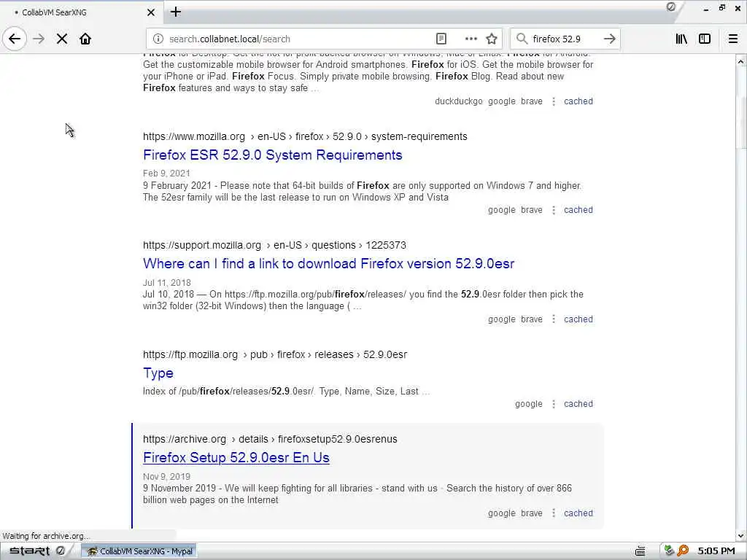
Task: Click the forward navigation arrow
Action: 39,39
